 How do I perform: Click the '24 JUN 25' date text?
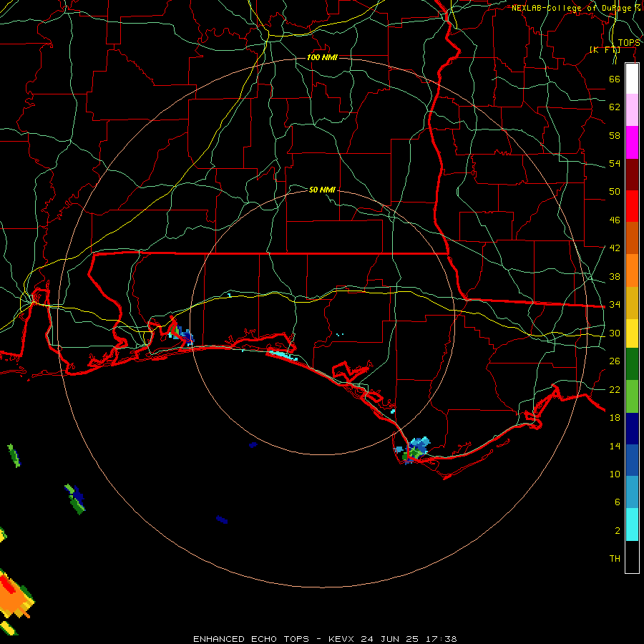point(389,639)
